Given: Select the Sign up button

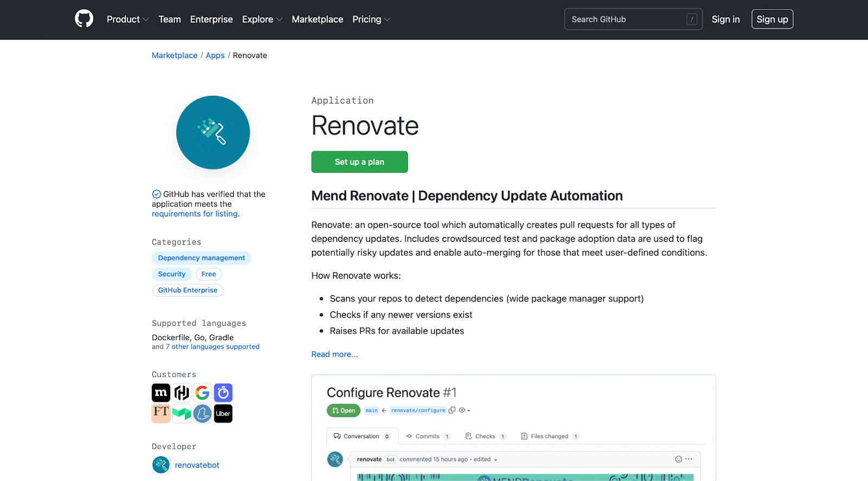Looking at the screenshot, I should click(772, 19).
